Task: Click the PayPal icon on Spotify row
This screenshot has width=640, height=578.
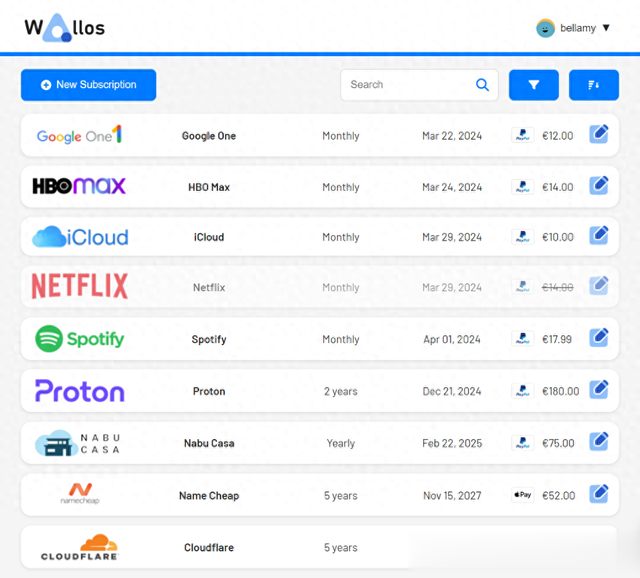Action: [x=523, y=338]
